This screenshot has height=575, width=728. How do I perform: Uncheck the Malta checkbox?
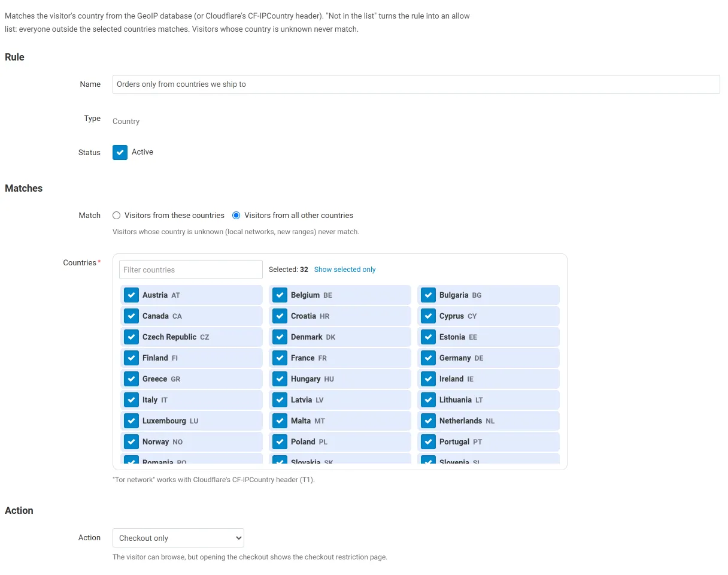[280, 421]
